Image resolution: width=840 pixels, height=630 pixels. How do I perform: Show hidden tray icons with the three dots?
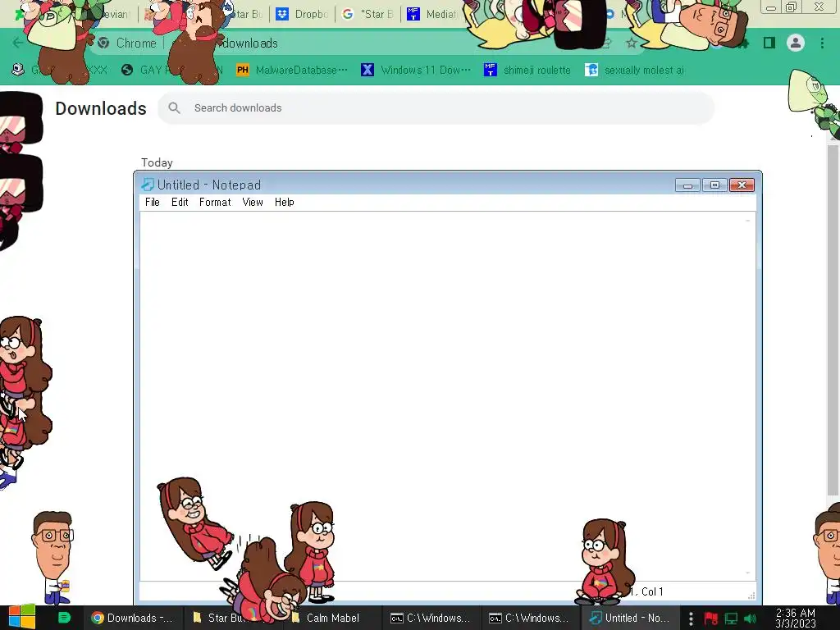(x=691, y=619)
